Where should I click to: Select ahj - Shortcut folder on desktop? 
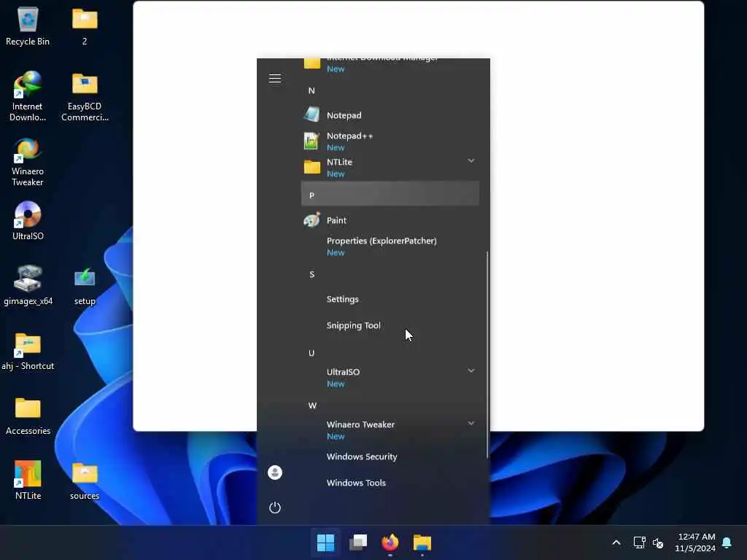pos(28,351)
